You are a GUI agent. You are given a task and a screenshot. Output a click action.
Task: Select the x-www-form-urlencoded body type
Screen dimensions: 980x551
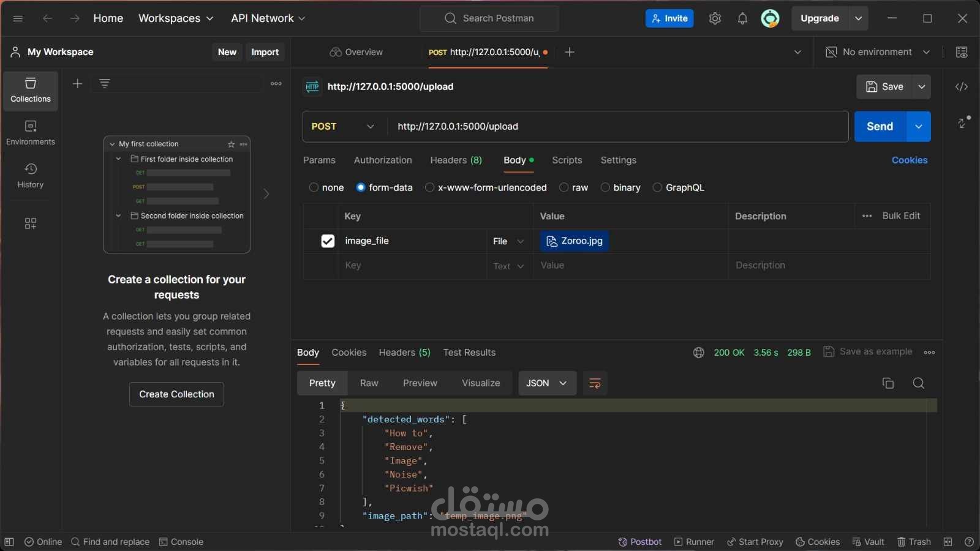point(429,187)
